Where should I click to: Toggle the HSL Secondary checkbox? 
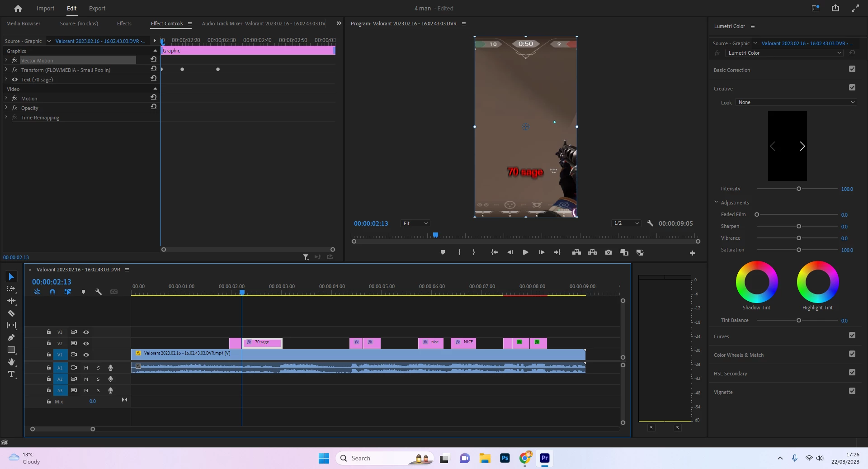click(x=852, y=373)
